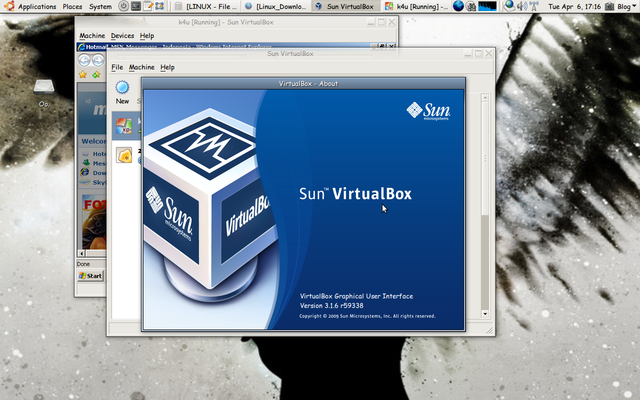Open the Blog user menu dropdown
Screen dimensions: 640x400
pos(626,6)
